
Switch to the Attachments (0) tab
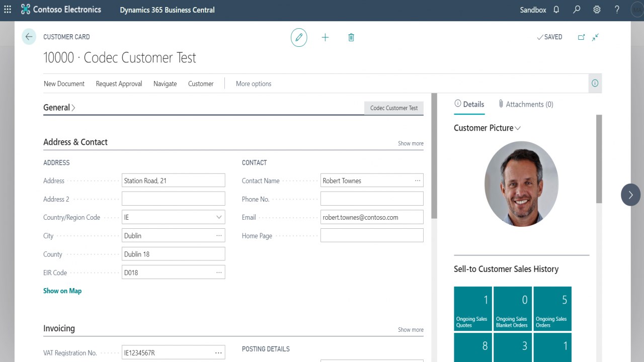click(525, 104)
